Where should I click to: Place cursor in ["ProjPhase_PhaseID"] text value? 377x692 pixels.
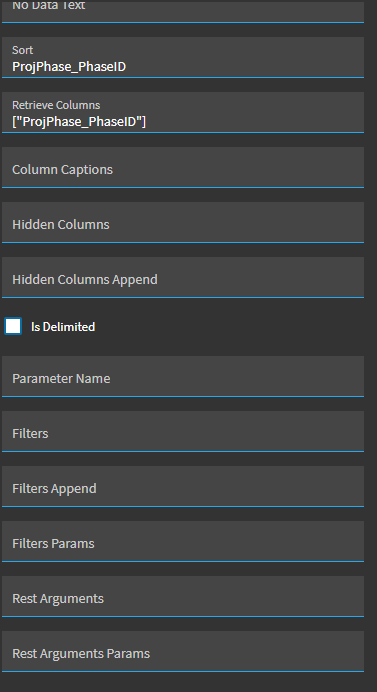pyautogui.click(x=79, y=121)
